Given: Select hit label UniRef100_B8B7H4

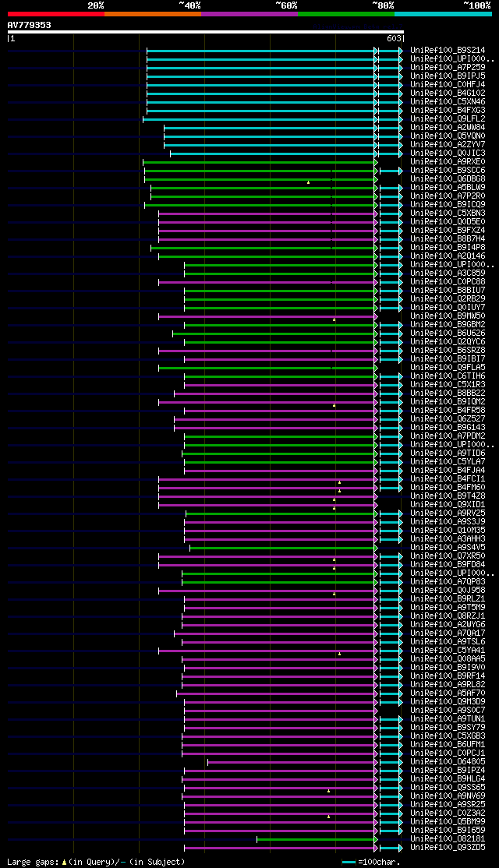Looking at the screenshot, I should [448, 239].
